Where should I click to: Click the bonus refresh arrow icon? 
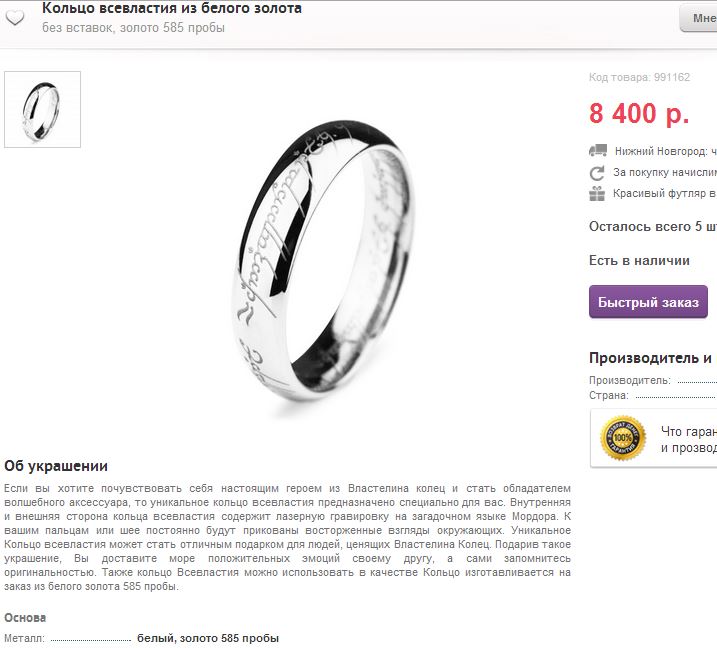(x=597, y=173)
